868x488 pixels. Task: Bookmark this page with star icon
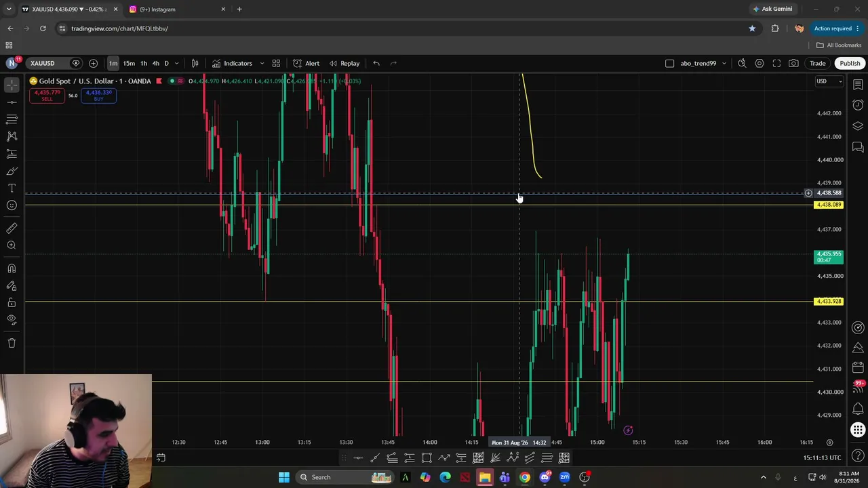tap(752, 28)
